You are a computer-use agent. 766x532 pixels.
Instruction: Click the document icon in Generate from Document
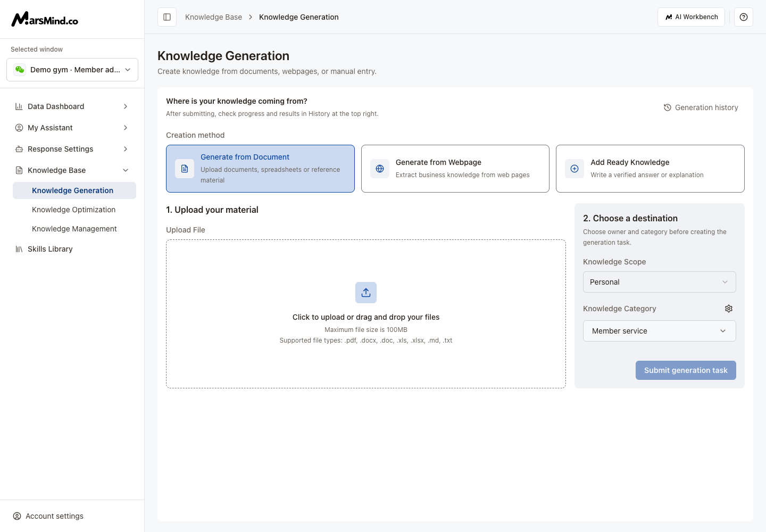(185, 169)
